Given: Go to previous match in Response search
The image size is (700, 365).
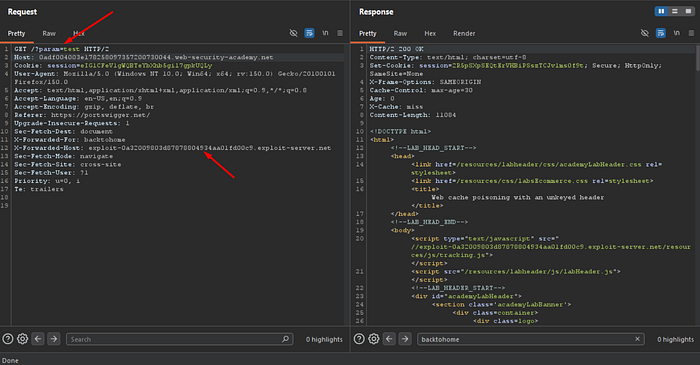Looking at the screenshot, I should 389,339.
